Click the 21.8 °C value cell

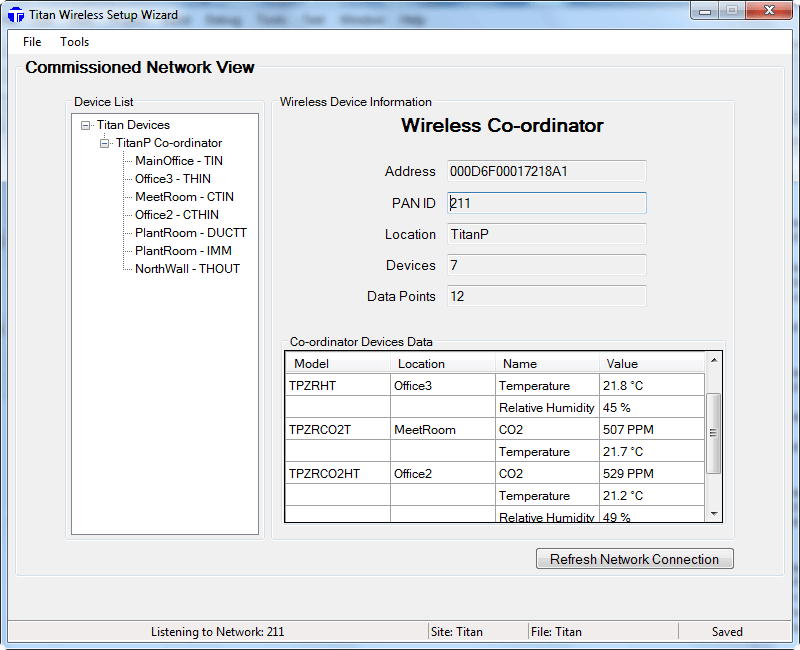coord(652,386)
